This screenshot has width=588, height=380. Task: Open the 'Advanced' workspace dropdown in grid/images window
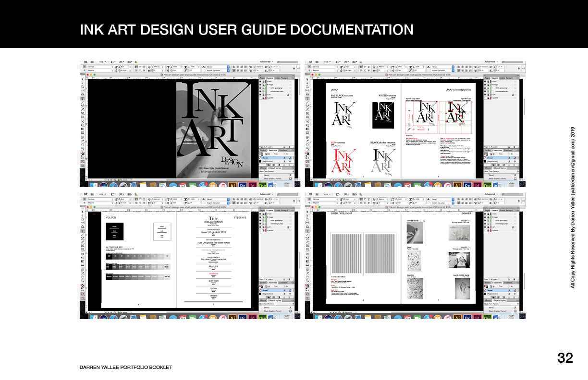(492, 194)
